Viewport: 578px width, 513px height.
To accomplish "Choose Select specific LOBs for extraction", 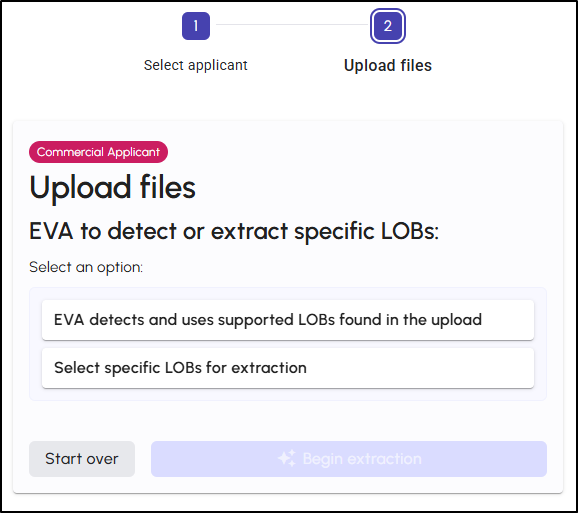I will click(x=288, y=368).
